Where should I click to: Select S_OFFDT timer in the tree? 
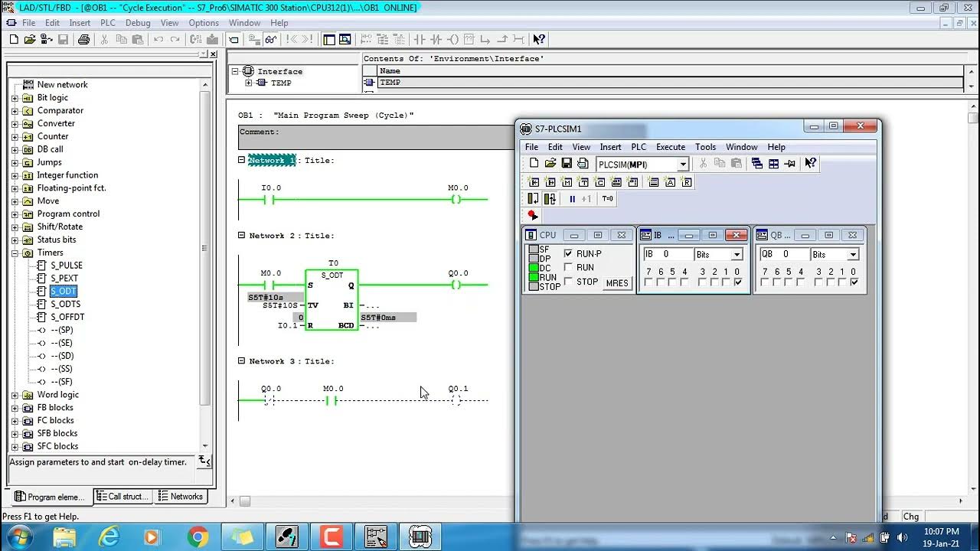[67, 317]
